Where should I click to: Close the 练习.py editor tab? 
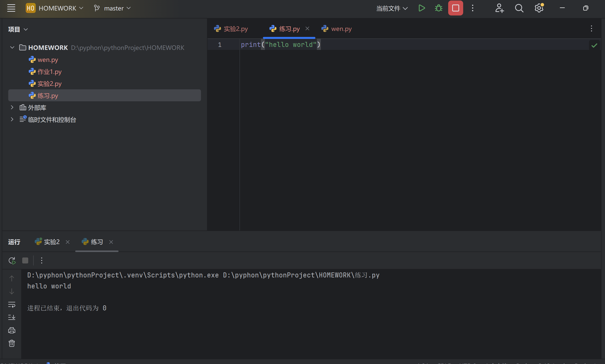click(307, 29)
